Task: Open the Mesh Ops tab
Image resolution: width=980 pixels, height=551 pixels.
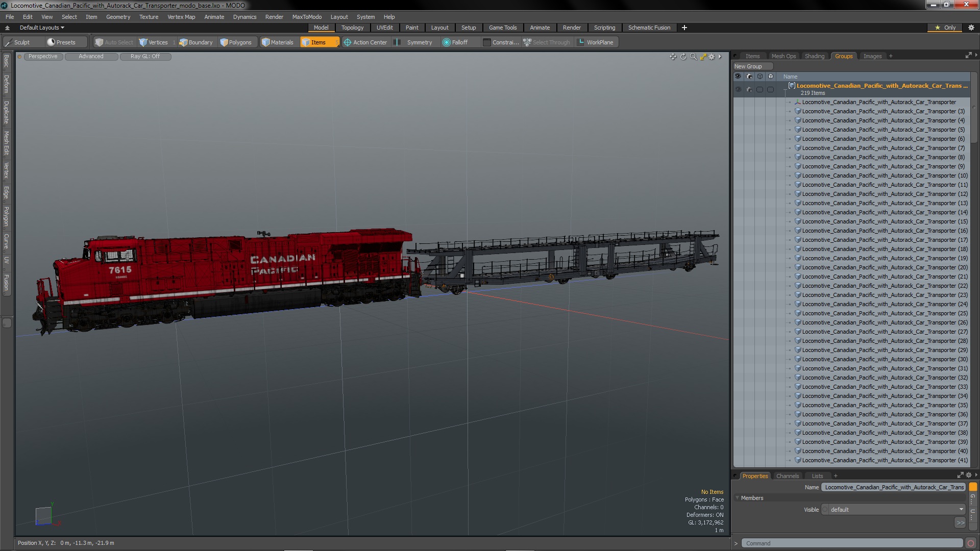Action: (x=783, y=56)
